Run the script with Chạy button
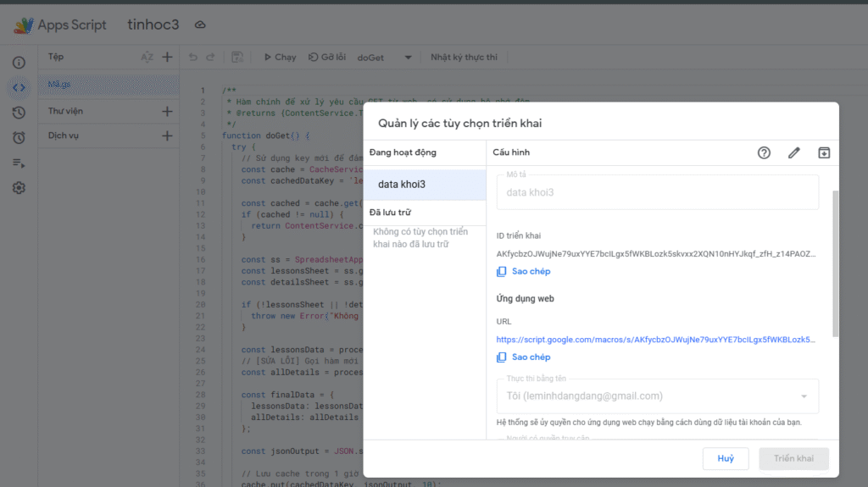Viewport: 868px width, 487px height. click(280, 57)
